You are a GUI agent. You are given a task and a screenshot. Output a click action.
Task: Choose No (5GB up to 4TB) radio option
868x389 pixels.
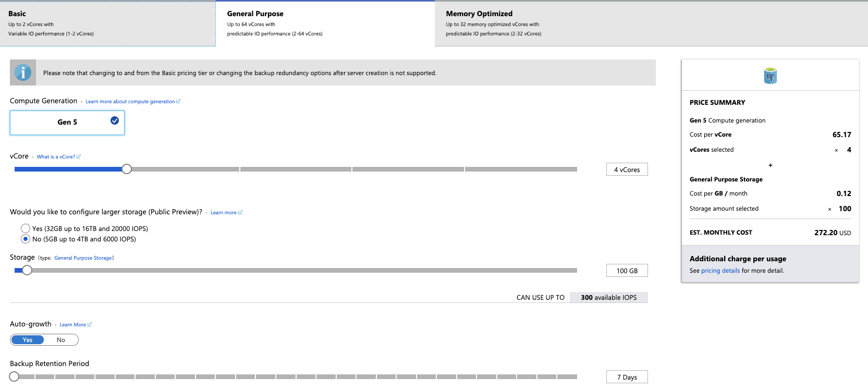26,239
